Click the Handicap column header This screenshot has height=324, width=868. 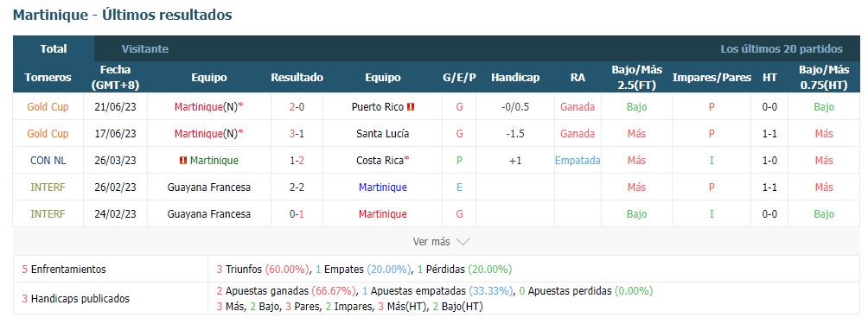click(514, 78)
